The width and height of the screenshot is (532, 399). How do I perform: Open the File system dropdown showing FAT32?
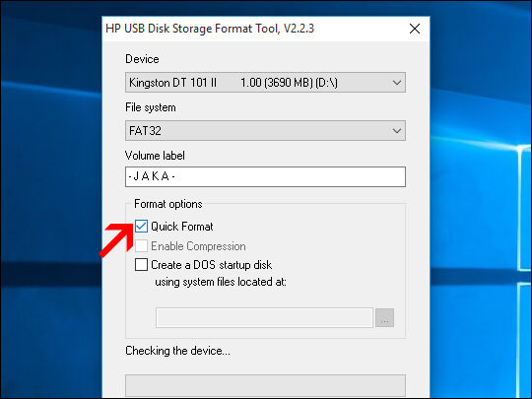(265, 131)
